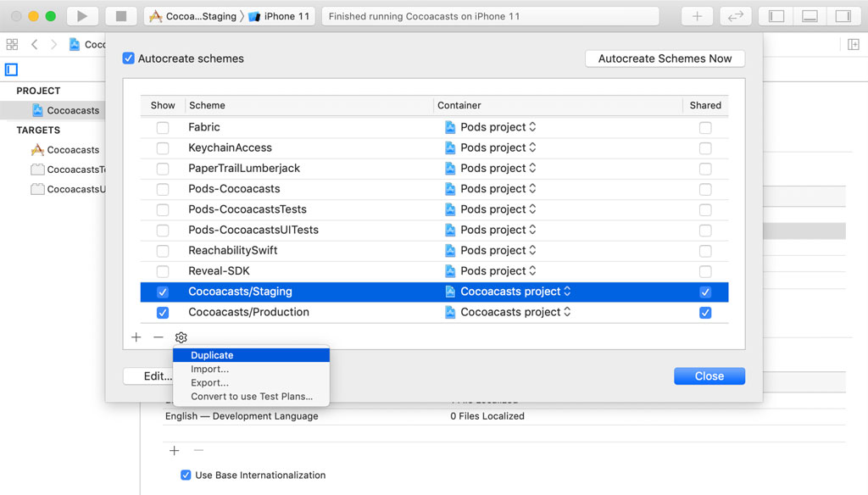Viewport: 868px width, 495px height.
Task: Enable Show checkbox for Fabric scheme
Action: point(163,128)
